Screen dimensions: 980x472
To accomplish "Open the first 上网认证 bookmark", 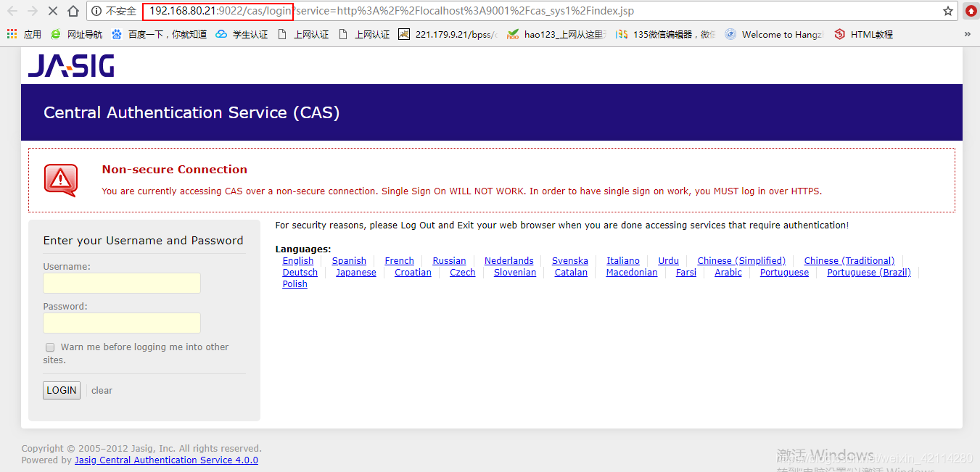I will point(303,34).
